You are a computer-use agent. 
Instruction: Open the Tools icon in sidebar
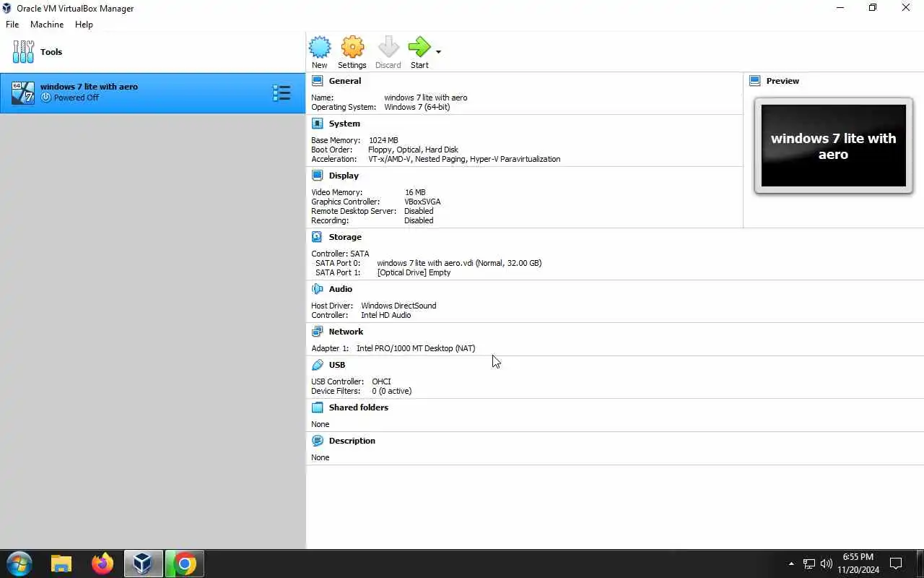23,52
